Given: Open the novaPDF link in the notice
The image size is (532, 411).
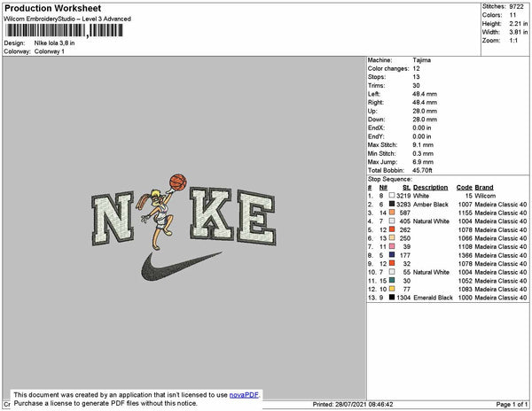Looking at the screenshot, I should point(244,395).
